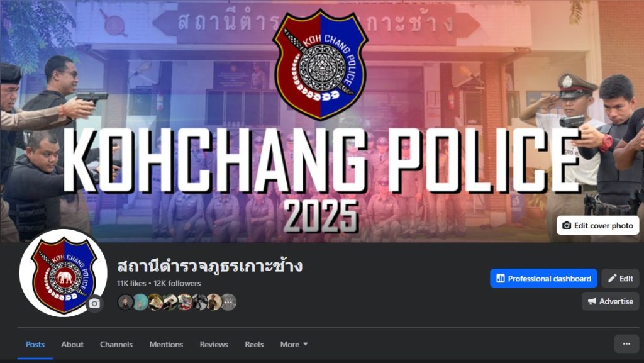The height and width of the screenshot is (363, 644).
Task: Go to the Reviews tab
Action: tap(214, 345)
